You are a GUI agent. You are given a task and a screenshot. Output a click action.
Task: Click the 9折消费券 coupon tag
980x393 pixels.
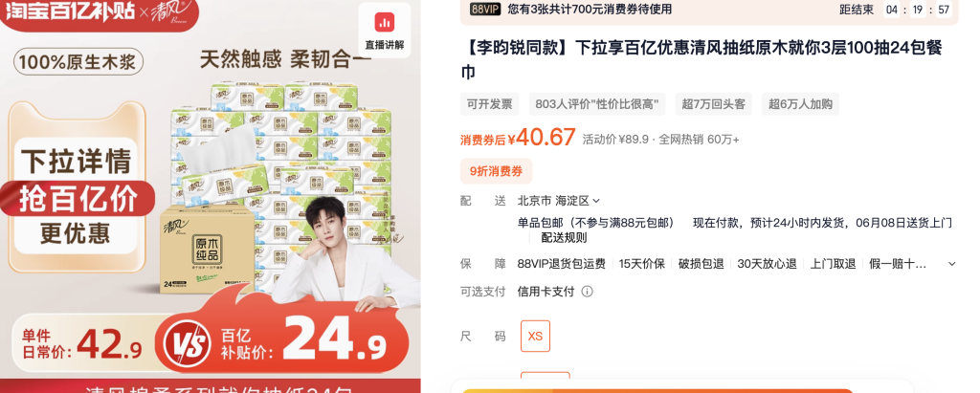[x=497, y=171]
